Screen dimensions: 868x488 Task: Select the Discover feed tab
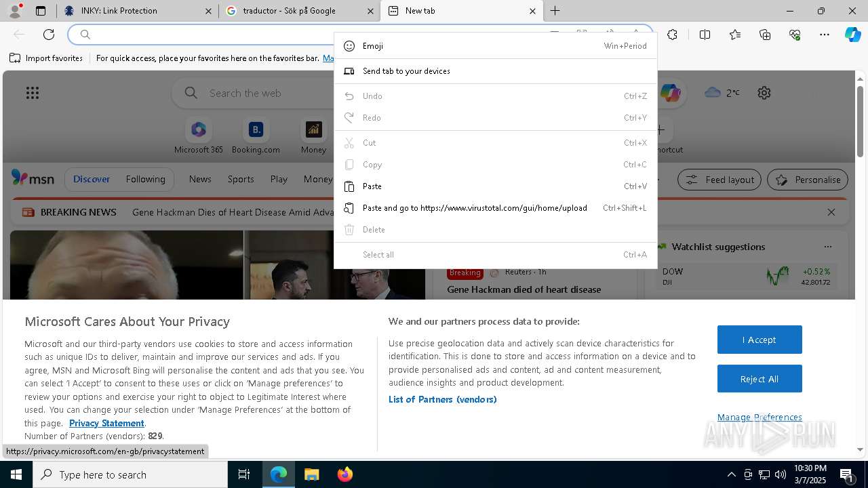click(92, 179)
